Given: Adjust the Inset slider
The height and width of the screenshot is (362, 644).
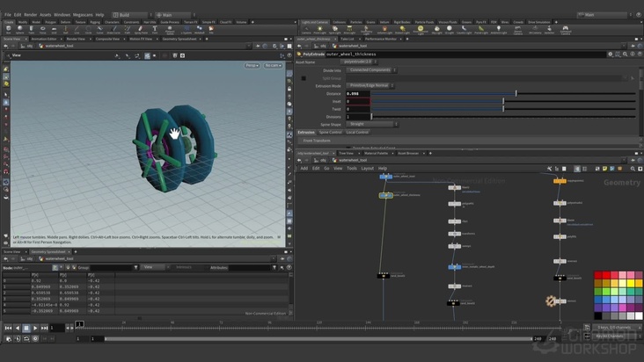Looking at the screenshot, I should [x=503, y=101].
